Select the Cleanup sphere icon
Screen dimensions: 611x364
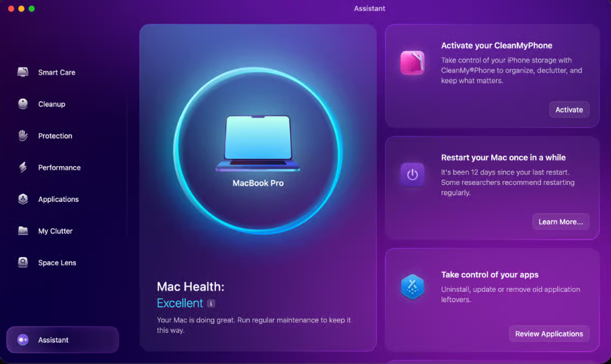coord(23,104)
